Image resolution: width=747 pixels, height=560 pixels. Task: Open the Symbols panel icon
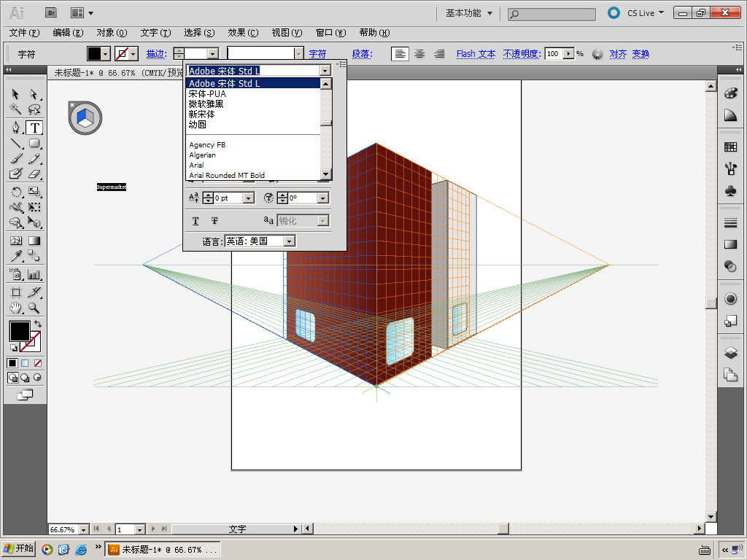coord(730,190)
